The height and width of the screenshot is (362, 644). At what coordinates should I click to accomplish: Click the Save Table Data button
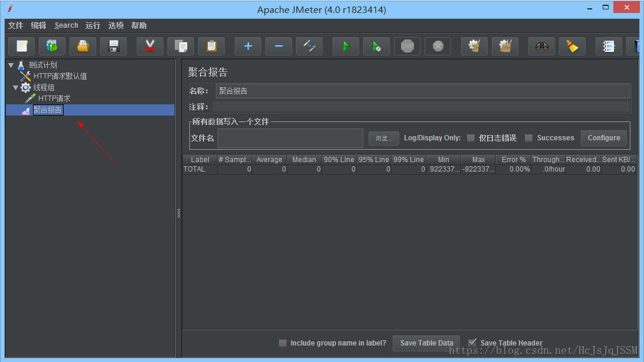427,343
